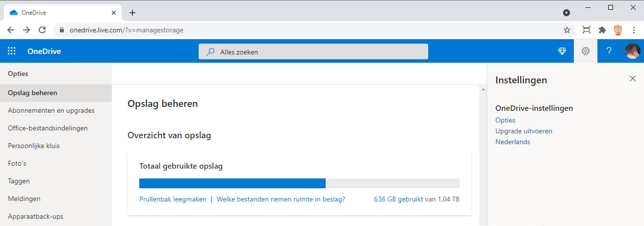This screenshot has width=644, height=226.
Task: Select Abonnementen en upgrades in sidebar
Action: point(51,110)
